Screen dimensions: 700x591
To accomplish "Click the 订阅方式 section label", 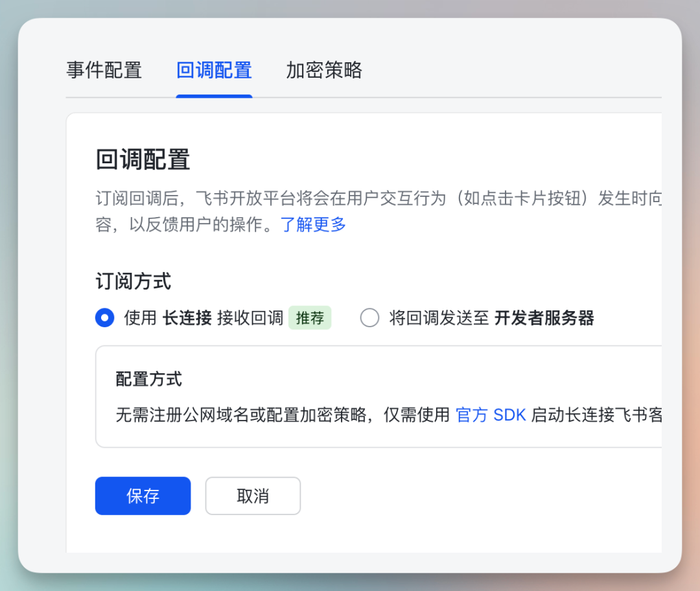I will (x=133, y=281).
